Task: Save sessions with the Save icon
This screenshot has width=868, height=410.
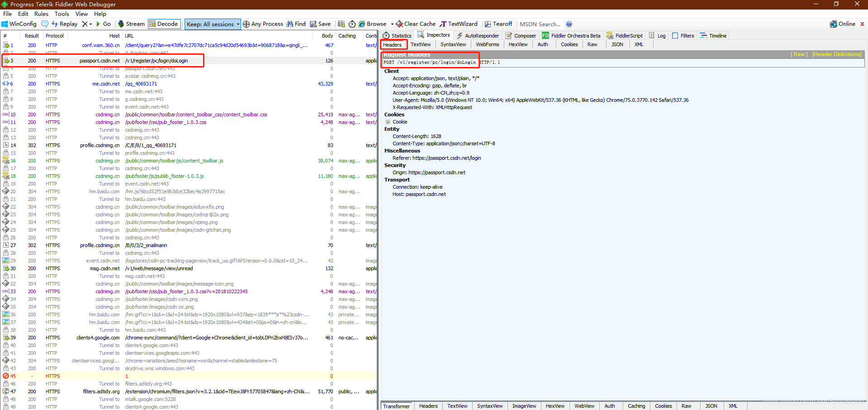Action: click(x=320, y=24)
